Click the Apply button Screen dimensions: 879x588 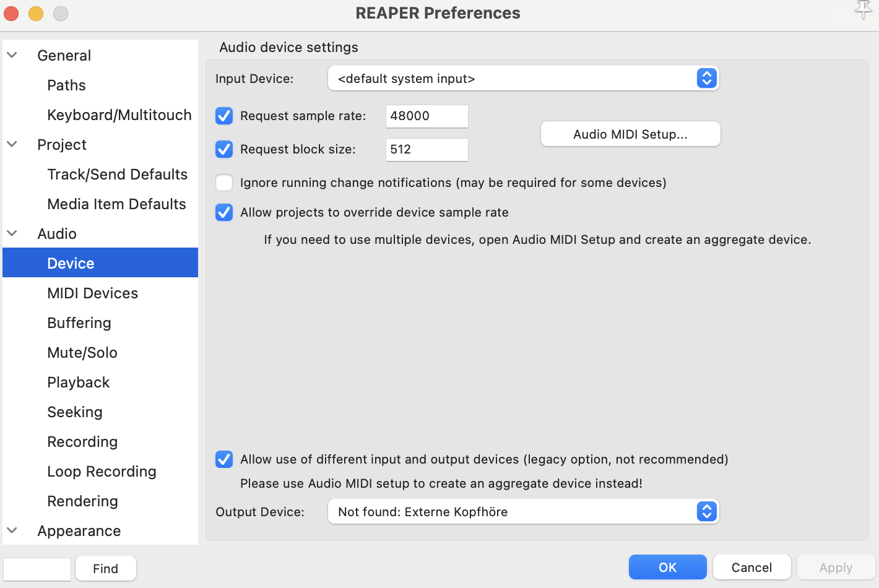pos(836,567)
